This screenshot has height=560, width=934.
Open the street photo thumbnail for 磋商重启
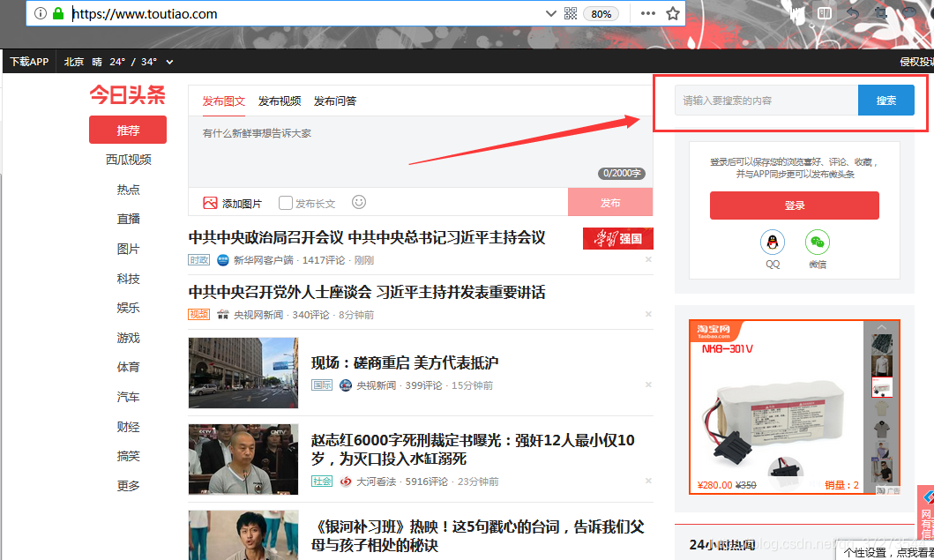(243, 373)
